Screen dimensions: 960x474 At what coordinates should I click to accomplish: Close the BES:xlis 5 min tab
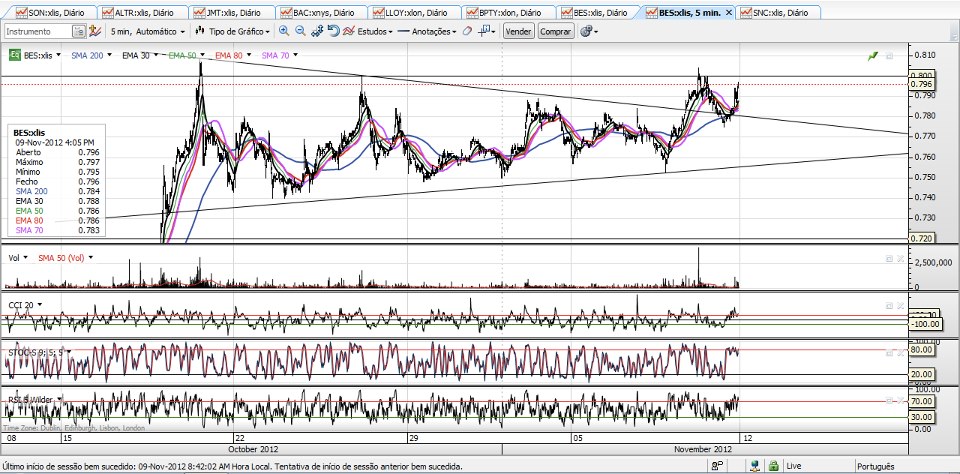729,12
